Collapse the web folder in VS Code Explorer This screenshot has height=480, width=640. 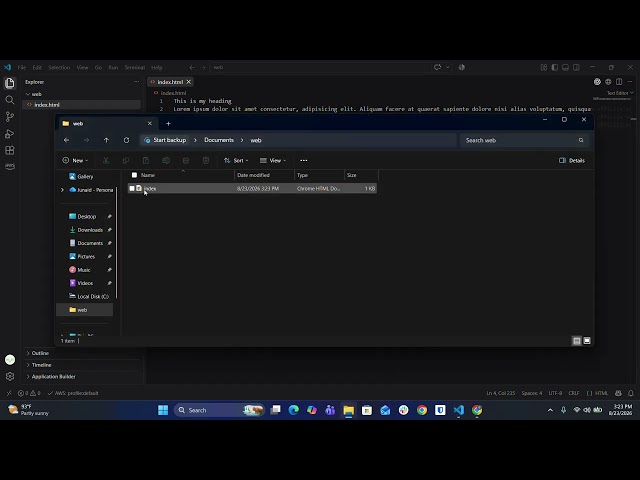[x=28, y=94]
